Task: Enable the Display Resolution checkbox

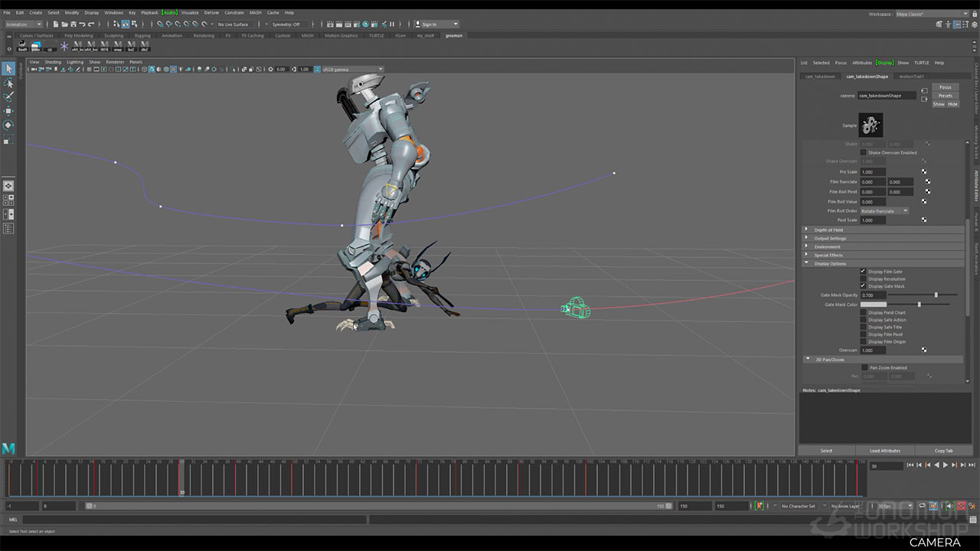Action: (863, 279)
